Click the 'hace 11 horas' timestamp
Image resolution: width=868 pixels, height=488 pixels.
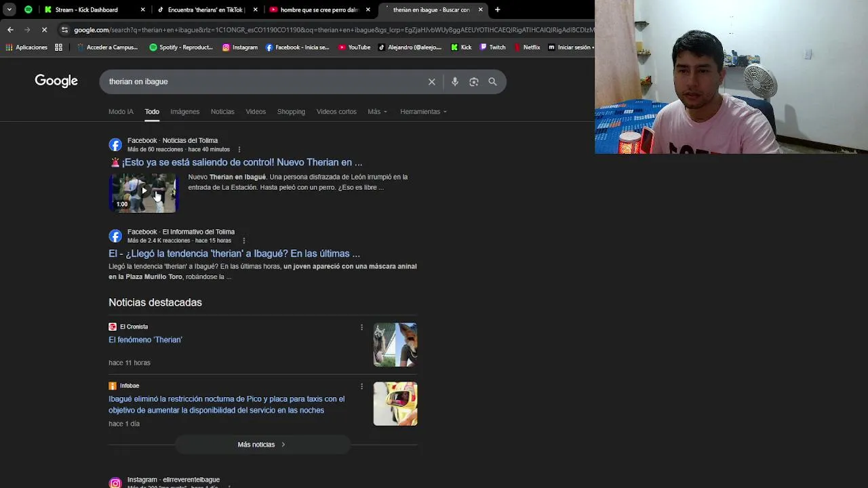(x=130, y=363)
